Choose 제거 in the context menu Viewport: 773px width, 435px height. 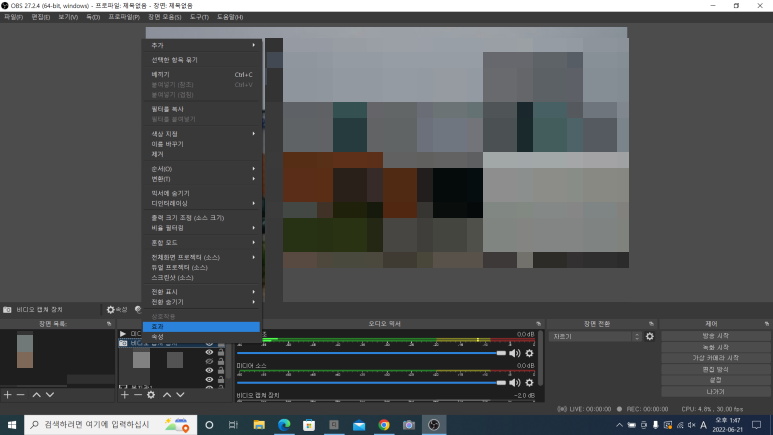[201, 154]
